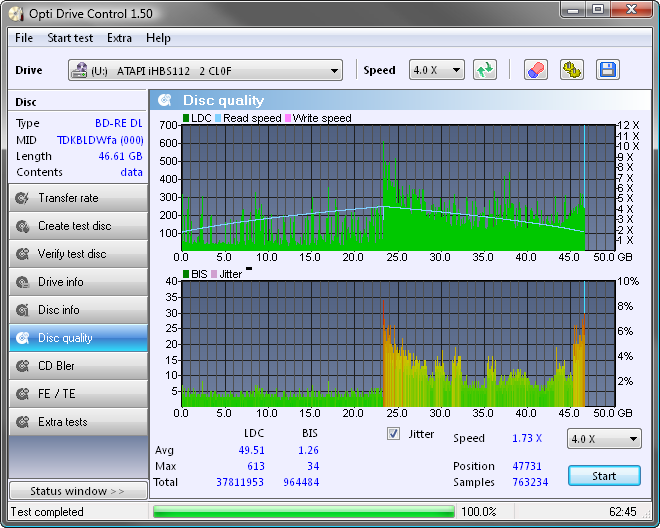Click the Disc quality sidebar icon
The image size is (660, 528).
coord(22,338)
